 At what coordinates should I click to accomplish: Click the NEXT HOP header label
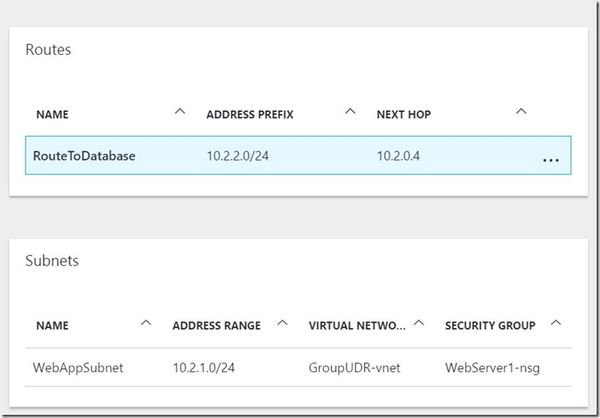pyautogui.click(x=405, y=114)
